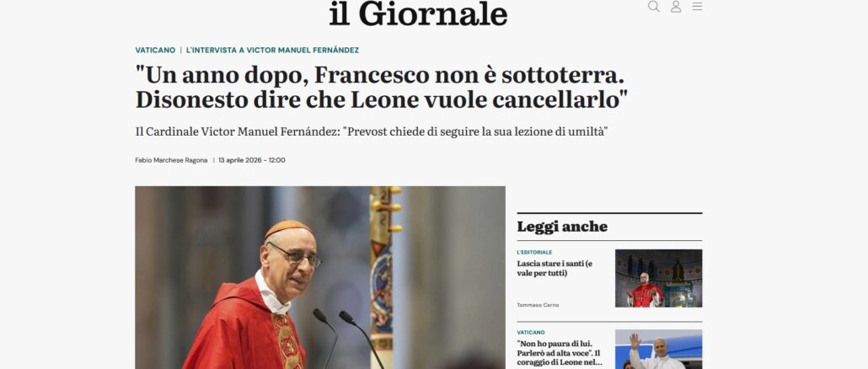This screenshot has height=369, width=868.
Task: Open the hamburger menu icon
Action: 698,6
